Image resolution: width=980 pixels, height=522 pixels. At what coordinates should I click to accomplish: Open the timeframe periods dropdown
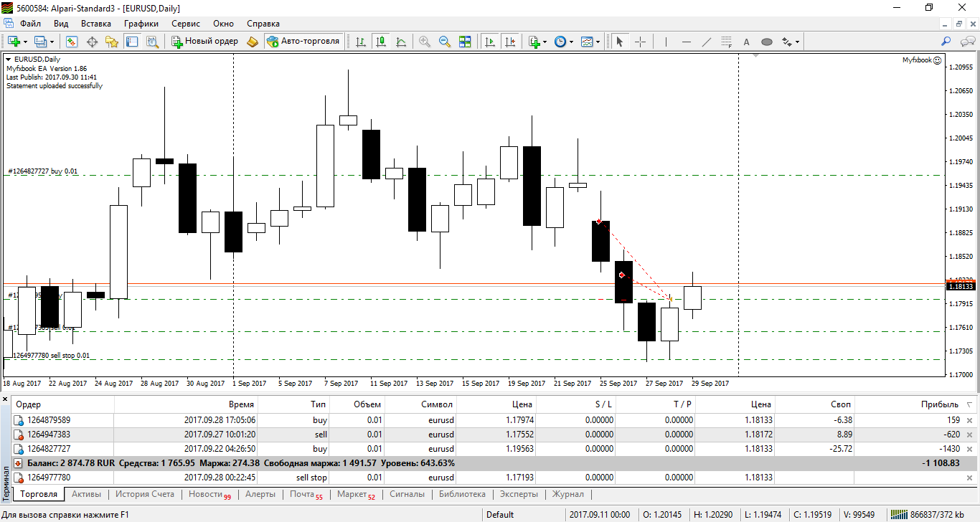coord(571,42)
